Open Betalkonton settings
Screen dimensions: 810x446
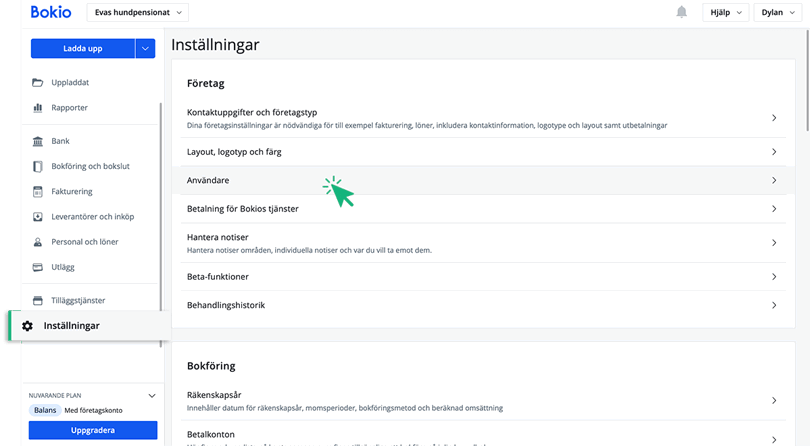pyautogui.click(x=483, y=434)
